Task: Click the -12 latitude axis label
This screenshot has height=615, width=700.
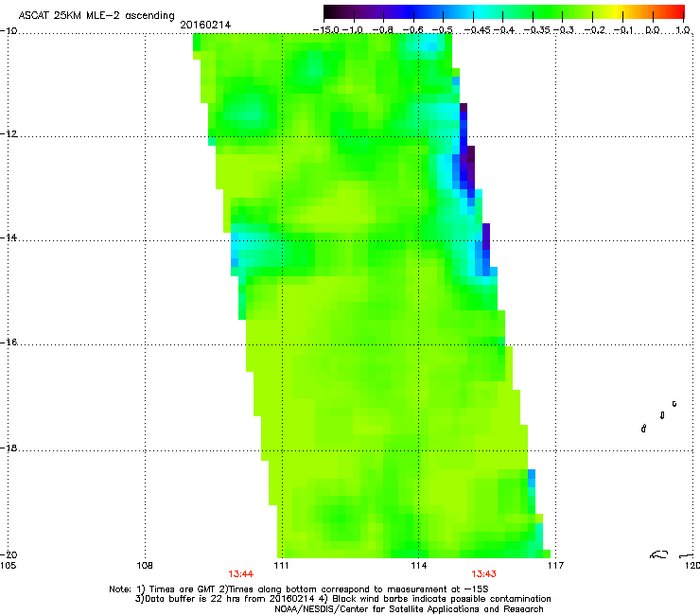Action: (9, 134)
